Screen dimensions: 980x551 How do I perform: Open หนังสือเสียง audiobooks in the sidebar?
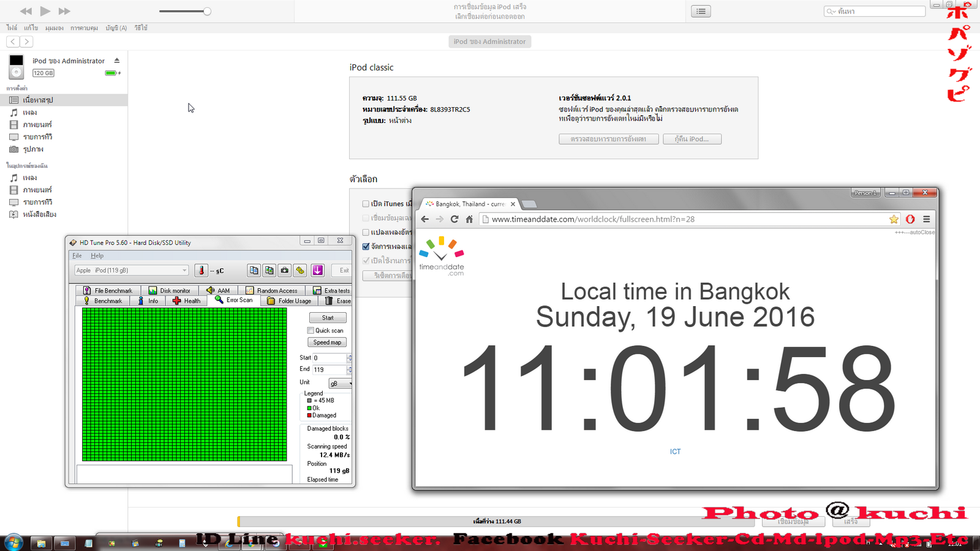coord(39,214)
